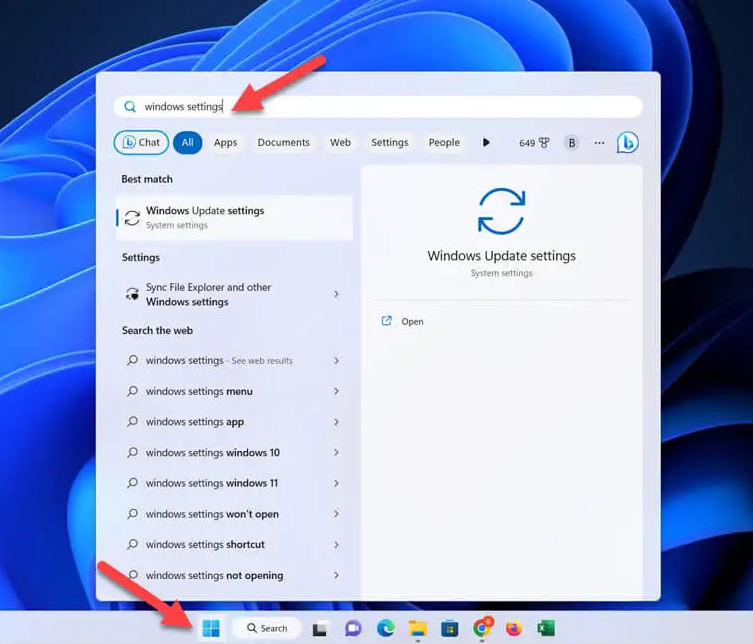Launch Google Chrome from the taskbar
The image size is (753, 644).
pyautogui.click(x=482, y=627)
